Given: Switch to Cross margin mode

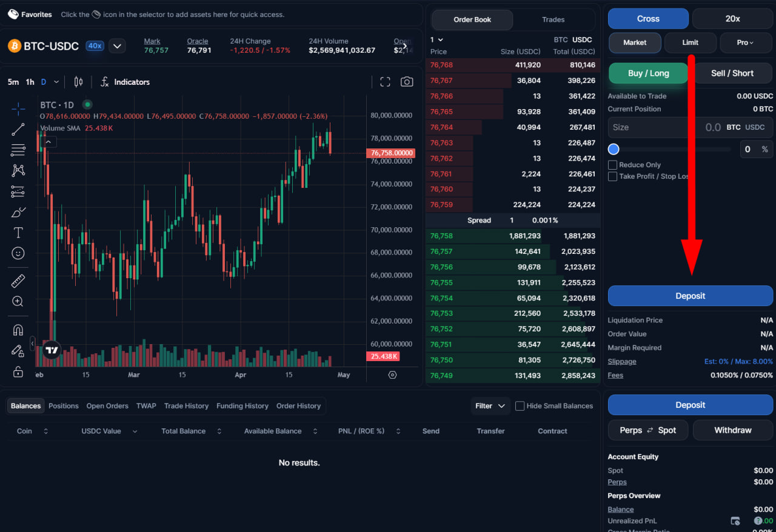Looking at the screenshot, I should pyautogui.click(x=648, y=19).
